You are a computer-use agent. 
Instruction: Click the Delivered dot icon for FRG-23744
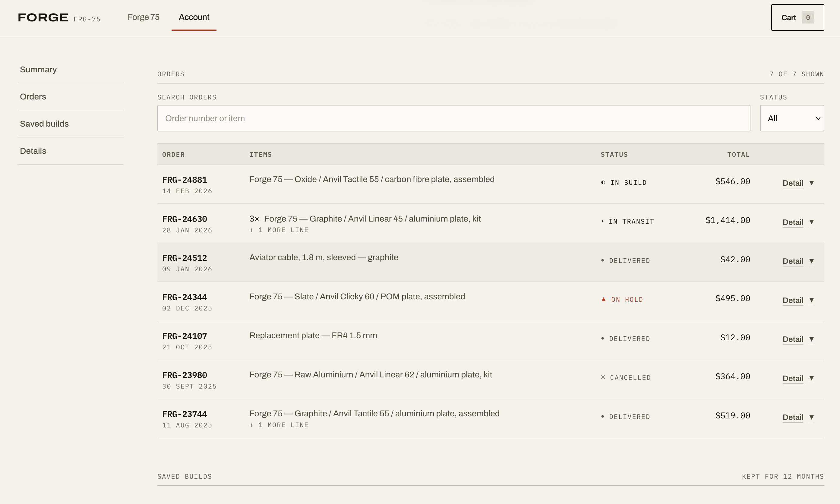pos(603,416)
